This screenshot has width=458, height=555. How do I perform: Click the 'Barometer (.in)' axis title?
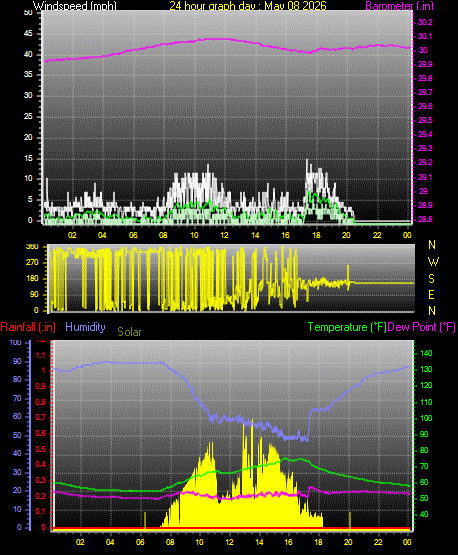[399, 6]
